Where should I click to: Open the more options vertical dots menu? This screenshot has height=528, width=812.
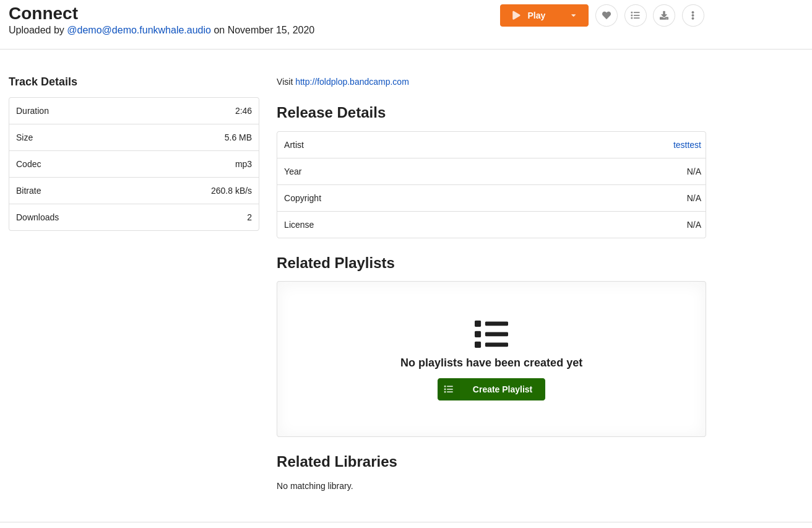coord(693,15)
